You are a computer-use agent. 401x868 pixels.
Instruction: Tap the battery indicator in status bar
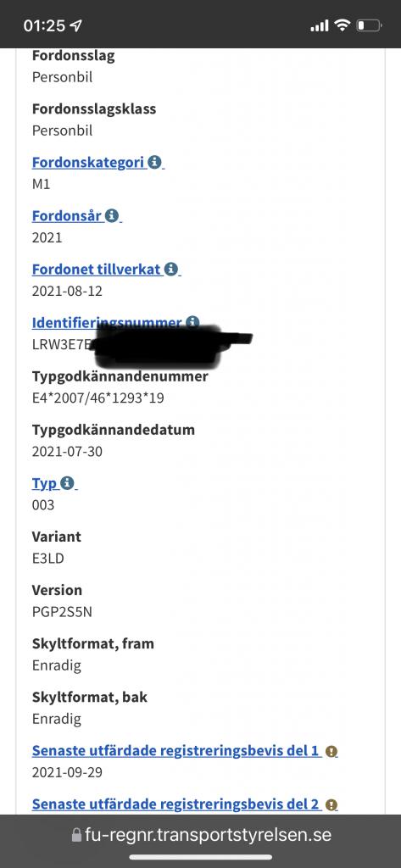[369, 25]
